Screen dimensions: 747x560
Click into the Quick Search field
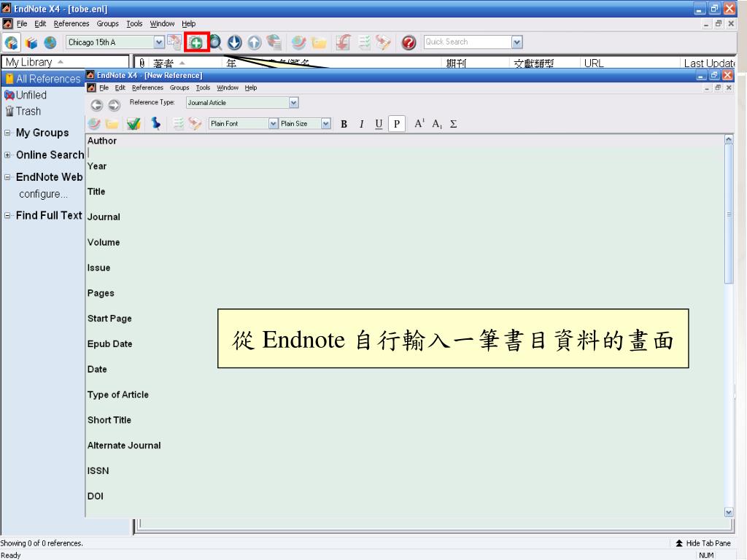468,42
